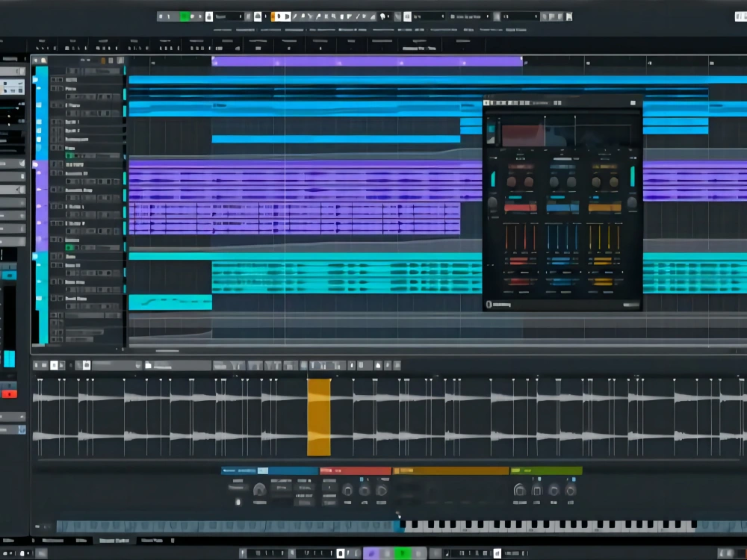Viewport: 747px width, 560px height.
Task: Collapse the blue folder track group
Action: tap(35, 80)
